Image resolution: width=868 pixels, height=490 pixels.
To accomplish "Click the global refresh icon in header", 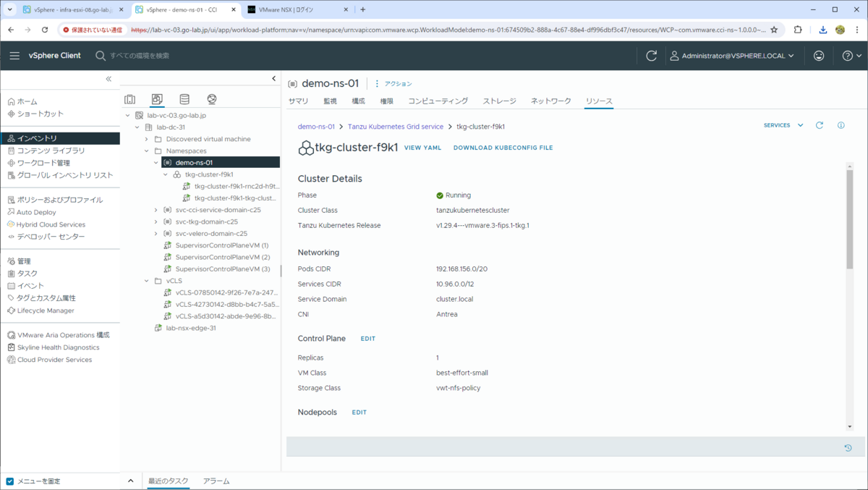I will (651, 56).
